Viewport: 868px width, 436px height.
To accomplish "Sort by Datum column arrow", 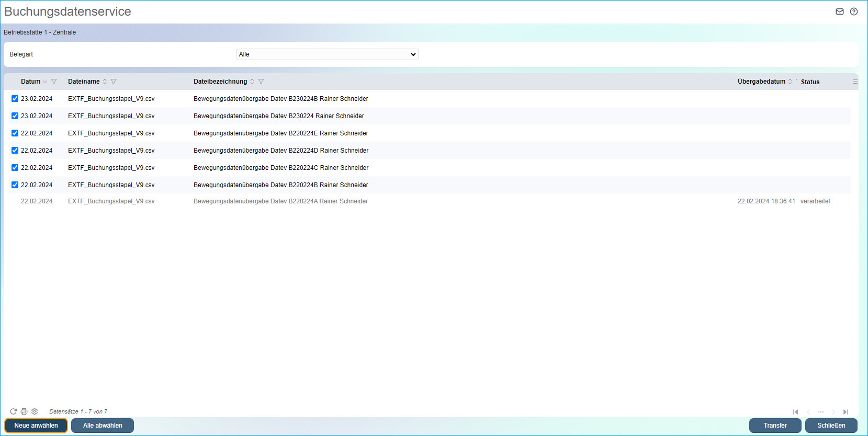I will tap(45, 82).
